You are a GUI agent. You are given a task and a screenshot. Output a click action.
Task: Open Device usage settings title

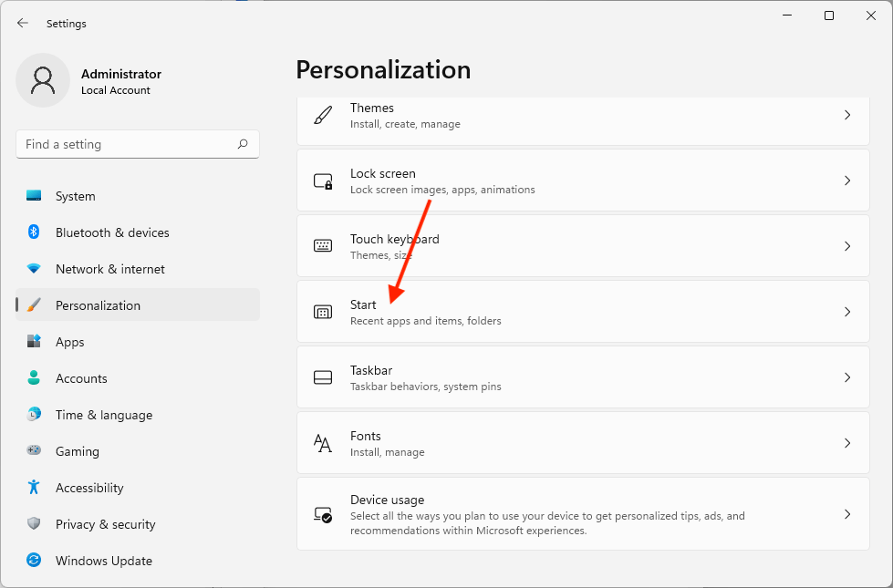(x=388, y=500)
